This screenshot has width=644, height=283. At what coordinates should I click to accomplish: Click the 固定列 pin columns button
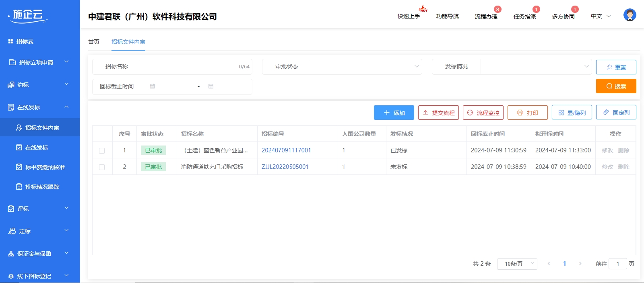pos(616,113)
